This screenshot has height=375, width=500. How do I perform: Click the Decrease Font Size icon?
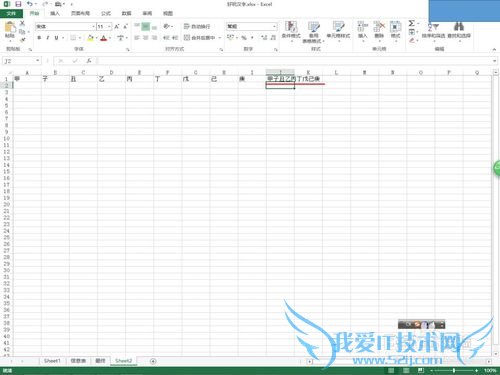(x=125, y=26)
